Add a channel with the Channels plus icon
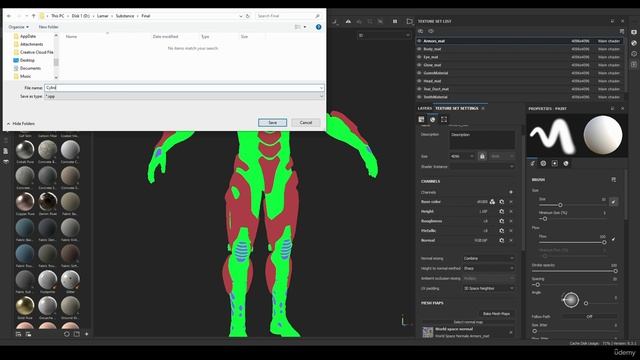The image size is (640, 360). pyautogui.click(x=511, y=192)
